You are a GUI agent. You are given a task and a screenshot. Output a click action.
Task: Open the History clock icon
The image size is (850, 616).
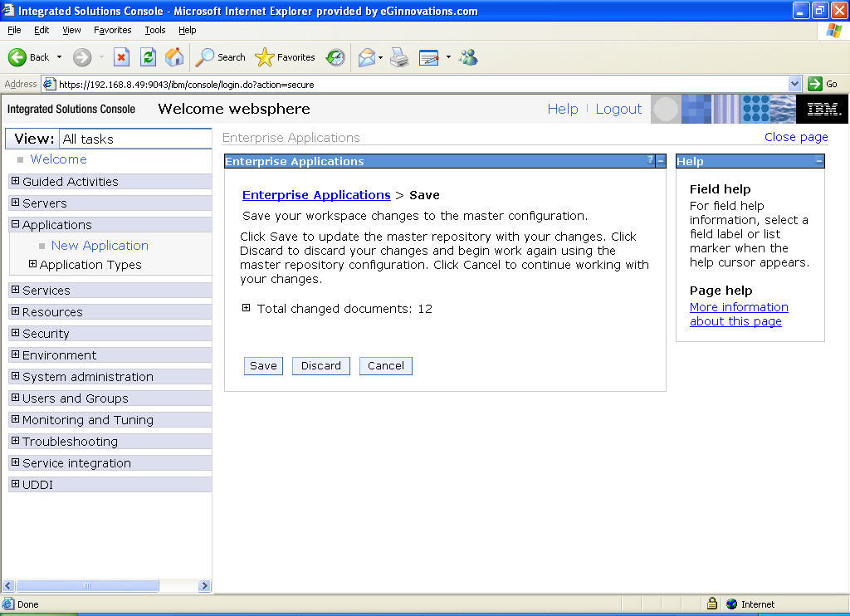coord(335,57)
